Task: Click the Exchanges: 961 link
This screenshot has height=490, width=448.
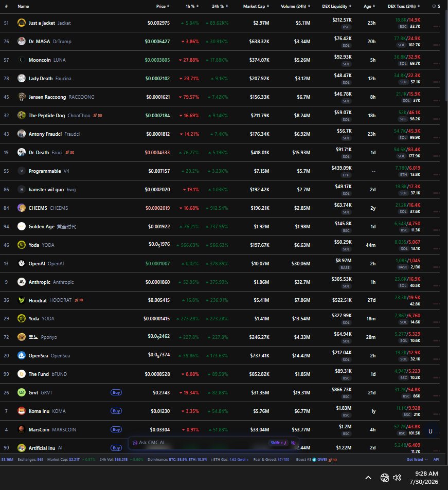Action: pos(30,459)
